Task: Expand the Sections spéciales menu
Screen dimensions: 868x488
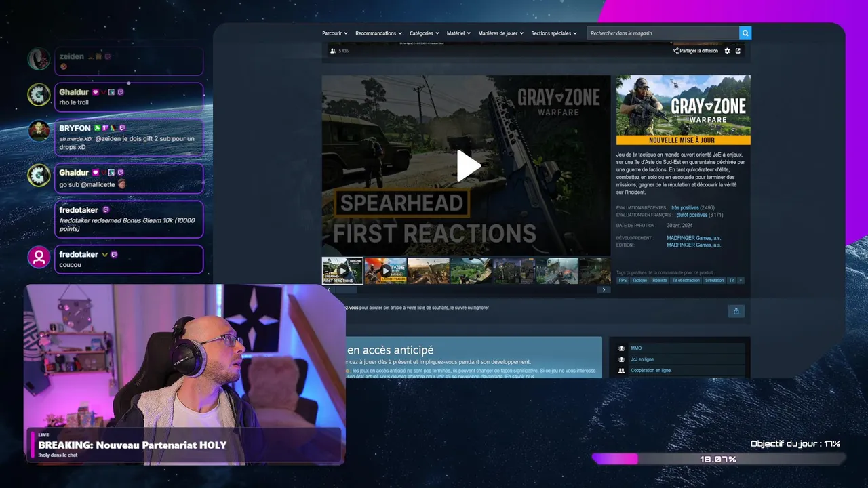Action: click(554, 33)
